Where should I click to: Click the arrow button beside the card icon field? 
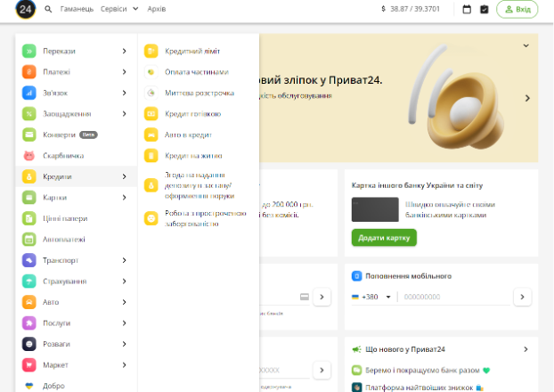(x=322, y=297)
